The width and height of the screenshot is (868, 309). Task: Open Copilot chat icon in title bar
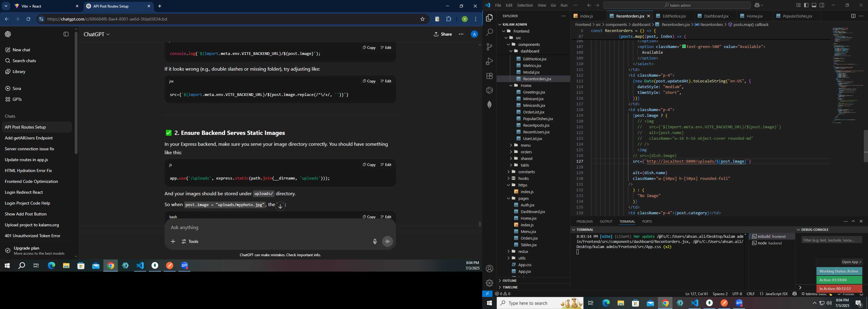click(757, 5)
